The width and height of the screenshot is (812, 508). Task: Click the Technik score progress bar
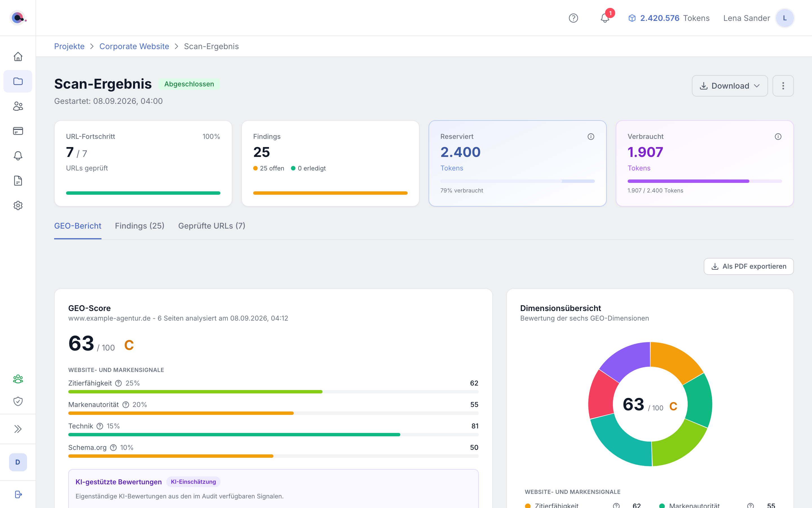point(273,435)
